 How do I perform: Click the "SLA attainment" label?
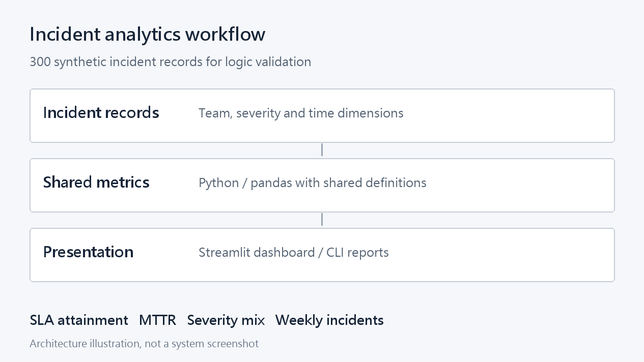click(x=79, y=320)
